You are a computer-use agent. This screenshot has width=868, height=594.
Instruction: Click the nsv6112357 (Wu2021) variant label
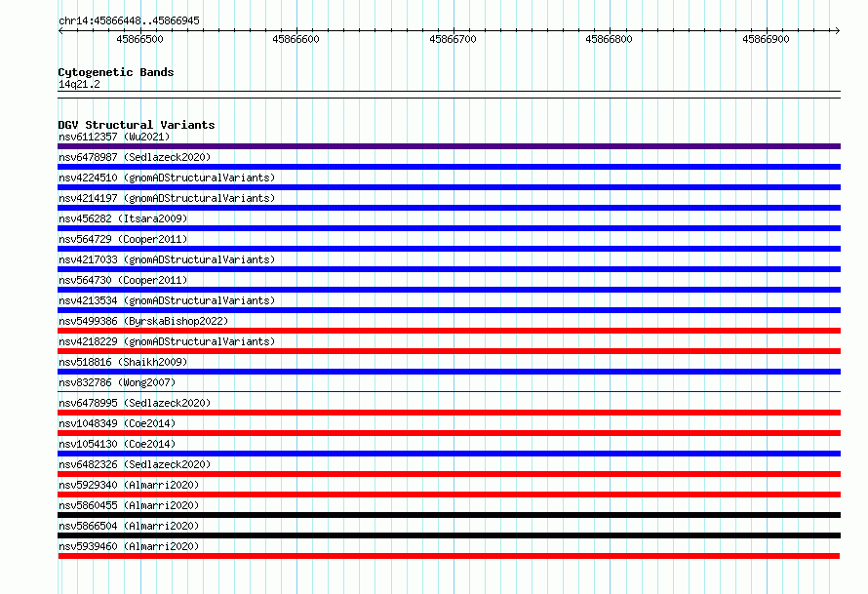click(x=114, y=137)
